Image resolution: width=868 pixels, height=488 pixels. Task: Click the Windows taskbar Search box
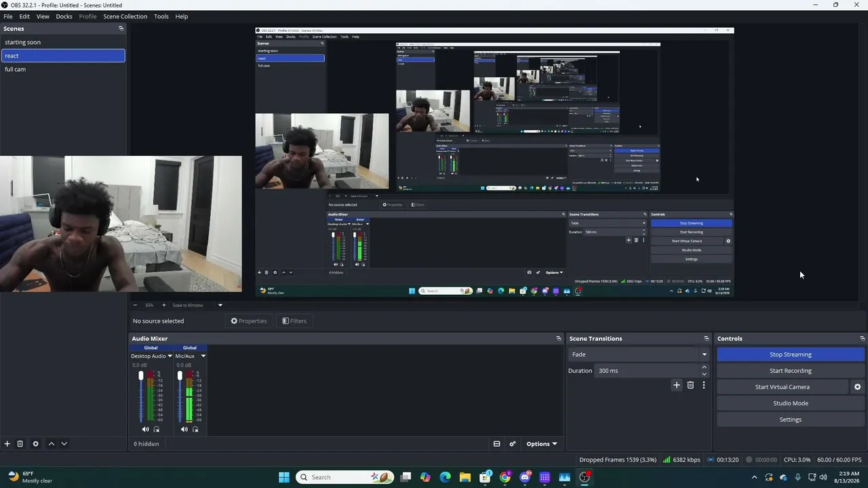pos(346,477)
